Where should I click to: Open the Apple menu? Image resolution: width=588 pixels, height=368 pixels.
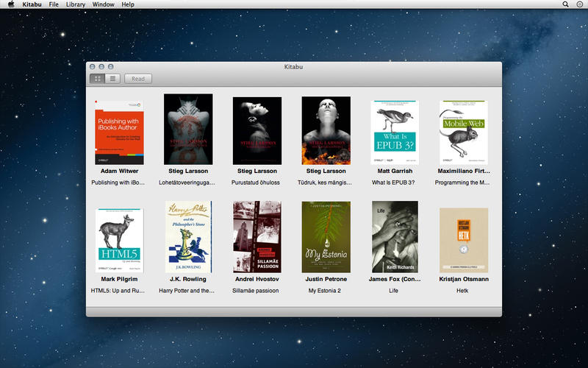(x=10, y=4)
